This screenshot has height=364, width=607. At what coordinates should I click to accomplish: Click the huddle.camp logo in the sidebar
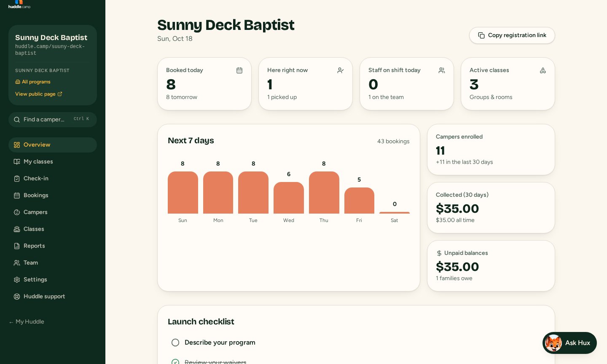pos(19,4)
